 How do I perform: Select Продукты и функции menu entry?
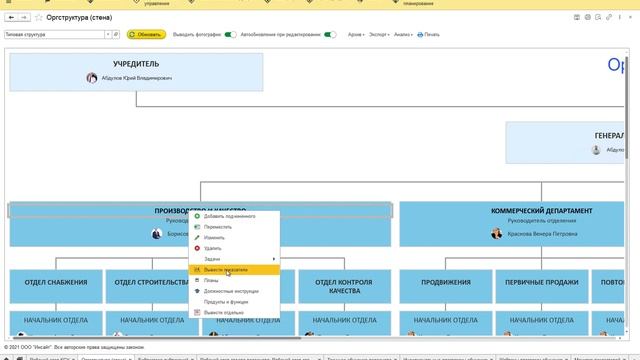click(x=234, y=302)
